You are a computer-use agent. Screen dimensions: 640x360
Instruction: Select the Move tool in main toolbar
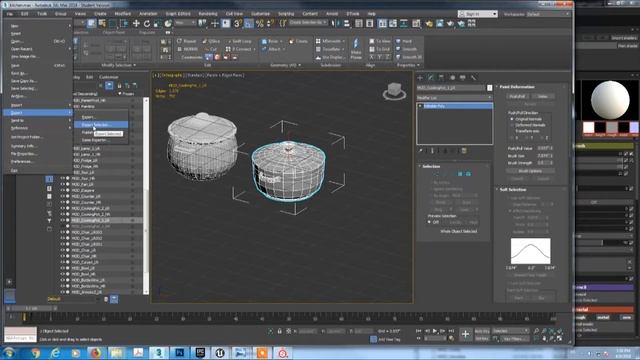(x=136, y=24)
